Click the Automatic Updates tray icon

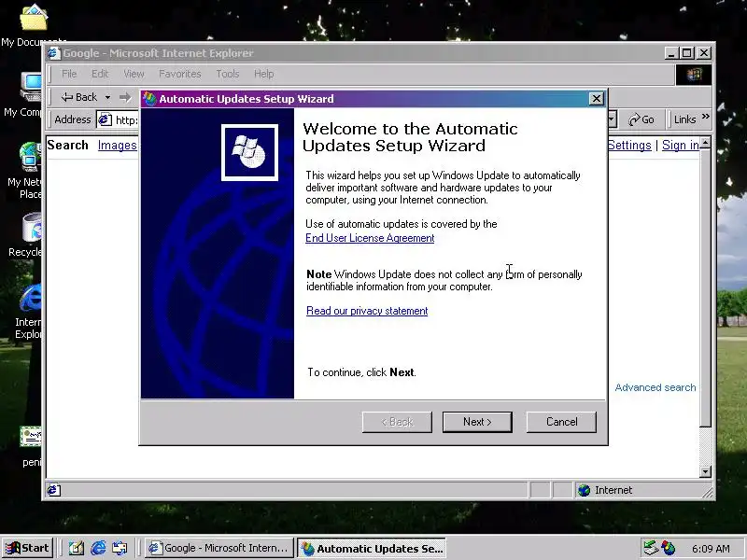tap(669, 548)
